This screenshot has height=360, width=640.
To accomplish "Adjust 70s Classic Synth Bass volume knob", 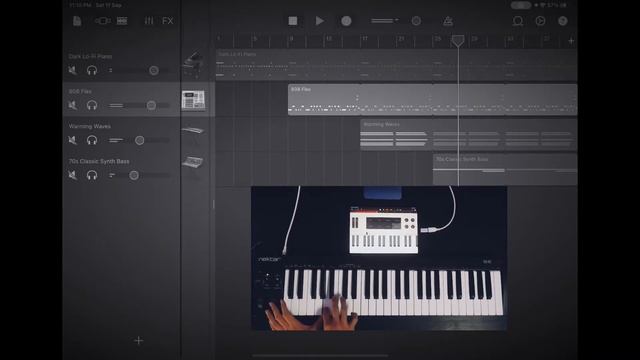I will (134, 175).
